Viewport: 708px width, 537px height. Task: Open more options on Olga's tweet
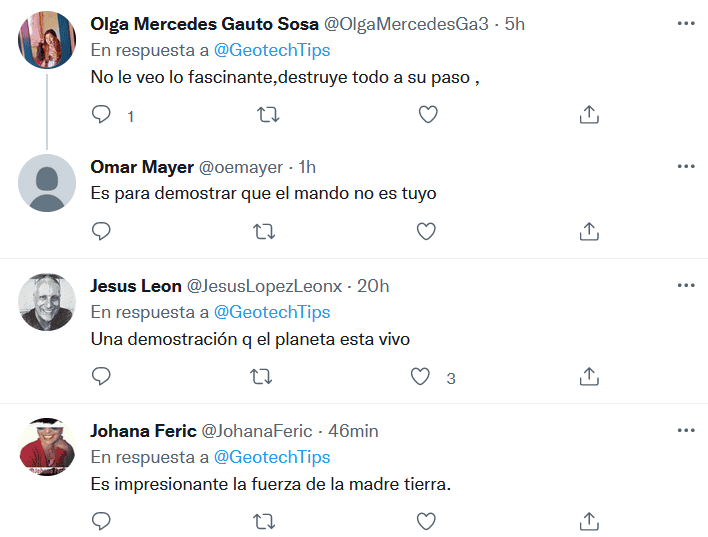pos(685,23)
